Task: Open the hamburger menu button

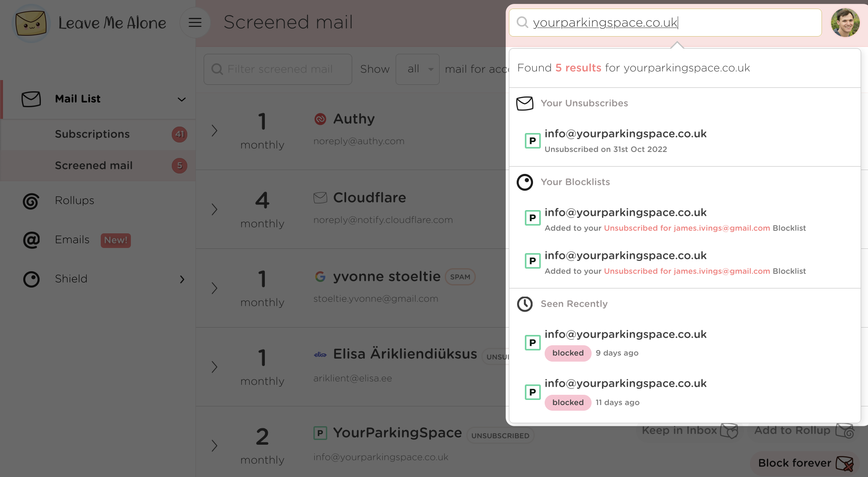Action: pos(195,22)
